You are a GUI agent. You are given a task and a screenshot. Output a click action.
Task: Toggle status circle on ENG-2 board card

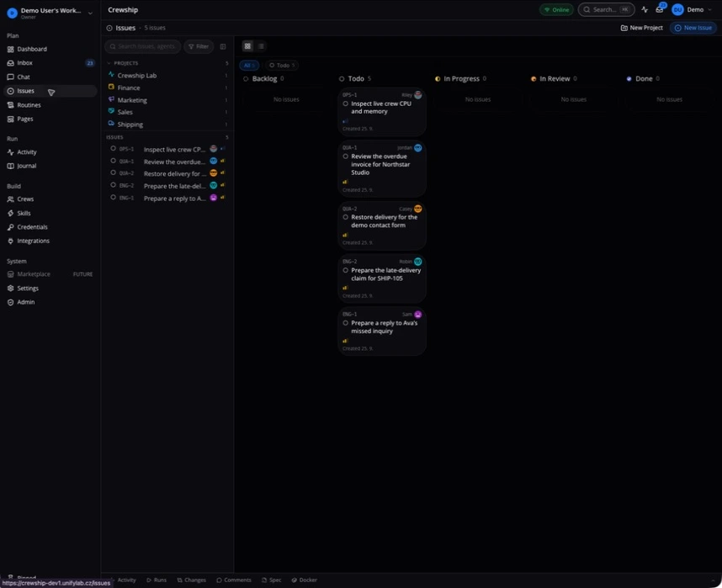coord(345,270)
